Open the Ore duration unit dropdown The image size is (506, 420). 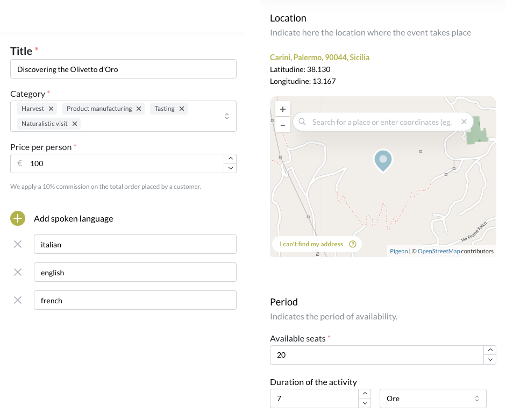(432, 398)
